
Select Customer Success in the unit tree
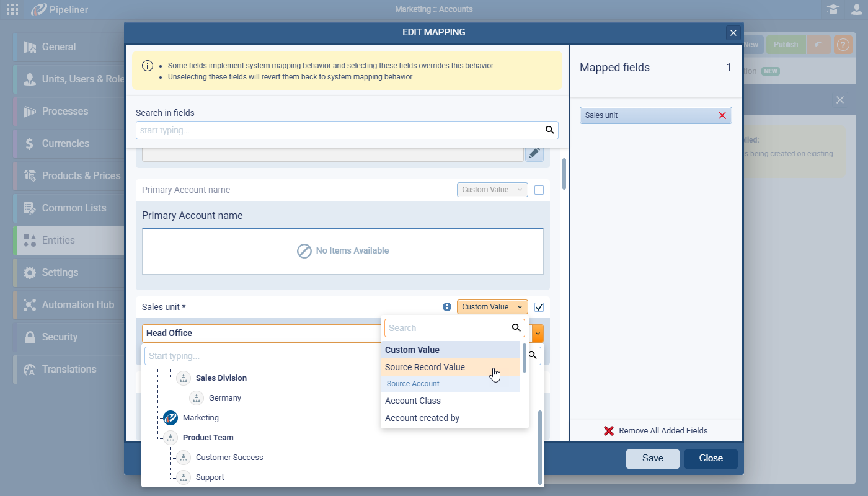[x=229, y=458]
